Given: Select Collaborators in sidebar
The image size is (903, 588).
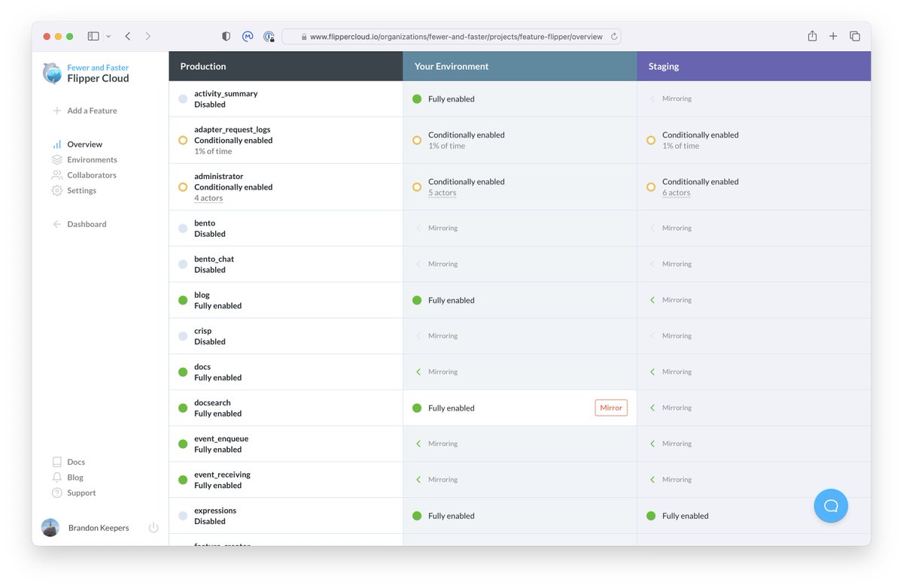Looking at the screenshot, I should pyautogui.click(x=92, y=175).
